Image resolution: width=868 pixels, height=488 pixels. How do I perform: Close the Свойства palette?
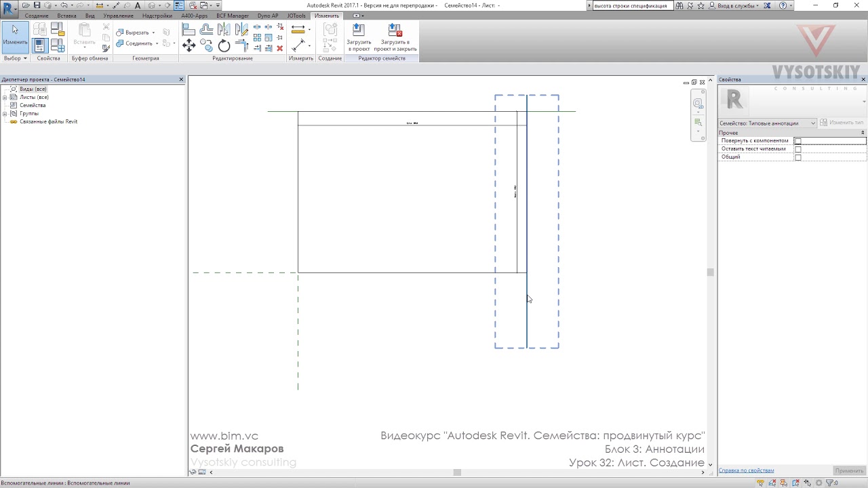coord(863,79)
